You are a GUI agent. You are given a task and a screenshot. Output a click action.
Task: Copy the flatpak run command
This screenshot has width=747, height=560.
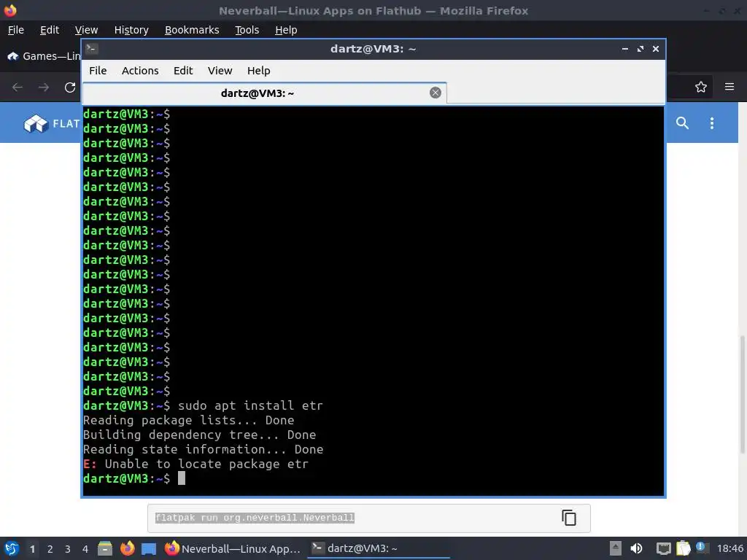569,518
